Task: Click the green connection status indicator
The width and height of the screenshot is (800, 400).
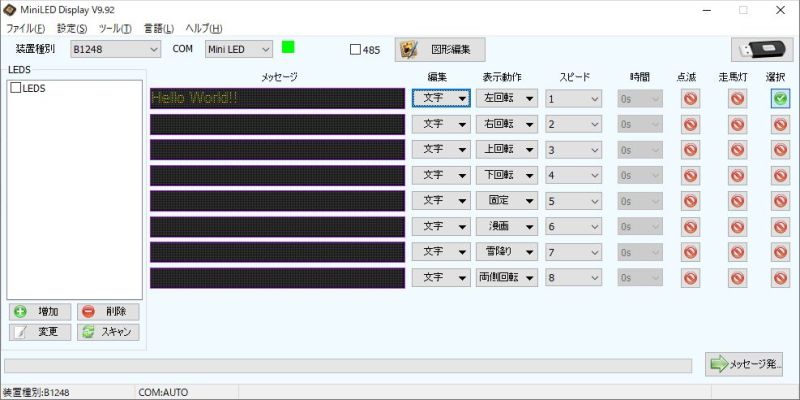Action: click(288, 47)
